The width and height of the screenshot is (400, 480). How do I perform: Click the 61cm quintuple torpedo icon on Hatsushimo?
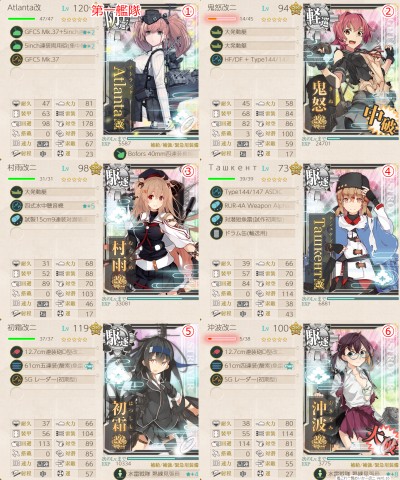16,366
